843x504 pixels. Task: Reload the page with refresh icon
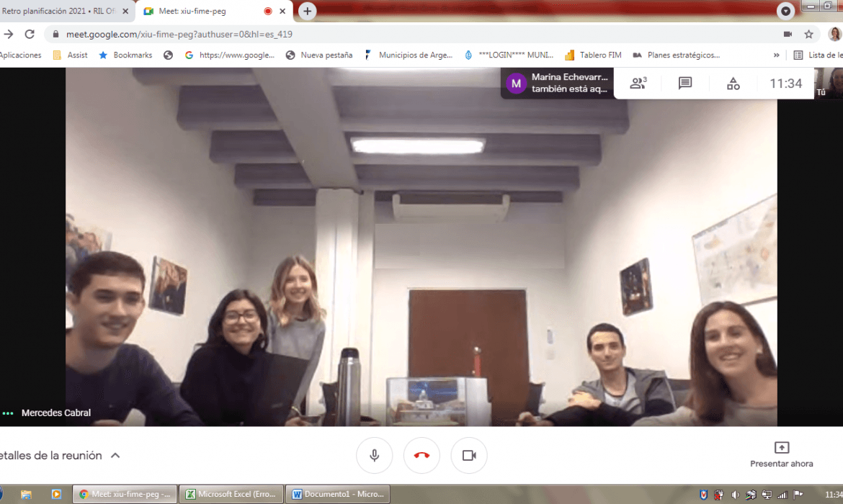[30, 34]
